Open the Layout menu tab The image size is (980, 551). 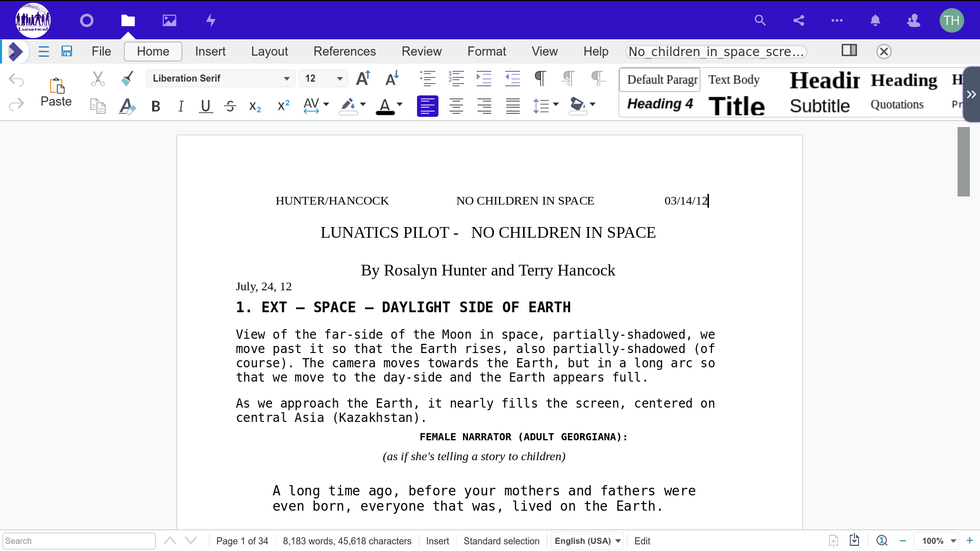tap(269, 52)
